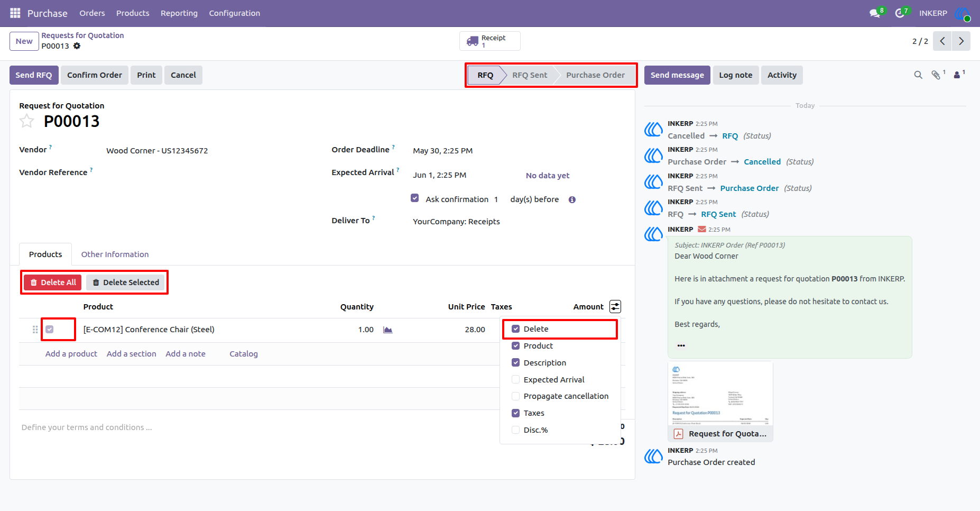Click the red Delete All button
The width and height of the screenshot is (980, 511).
[x=53, y=282]
